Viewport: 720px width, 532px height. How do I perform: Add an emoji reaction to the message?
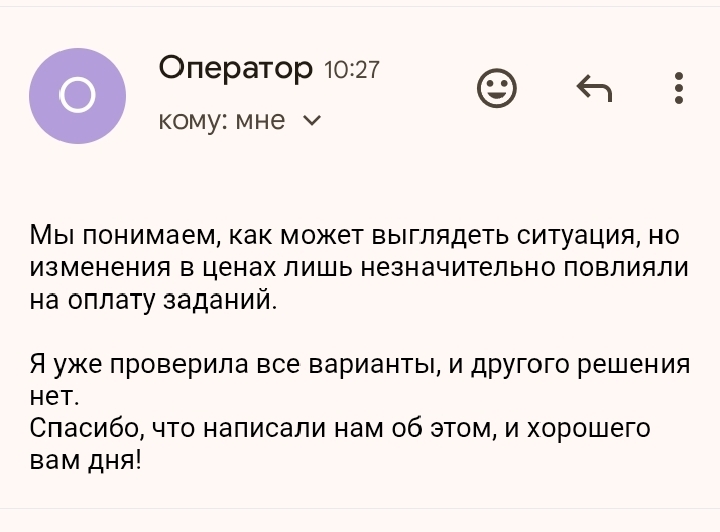[497, 88]
